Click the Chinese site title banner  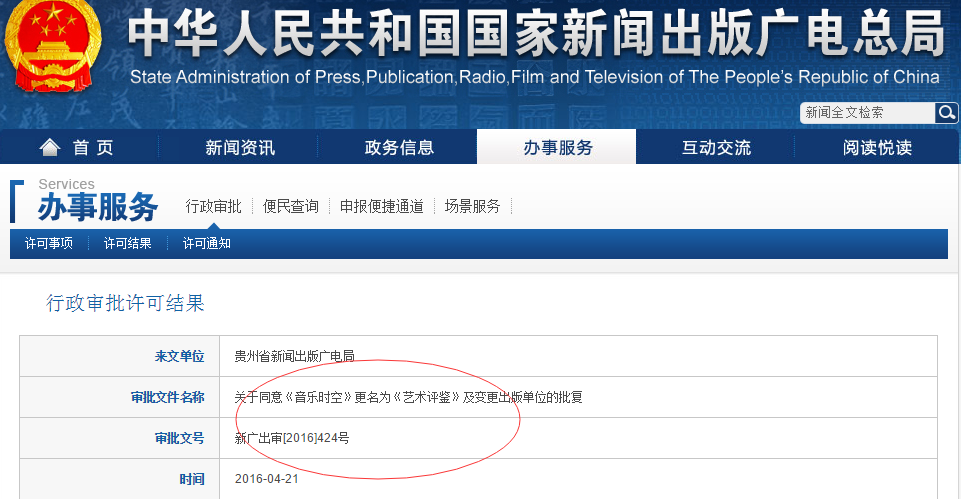(536, 32)
